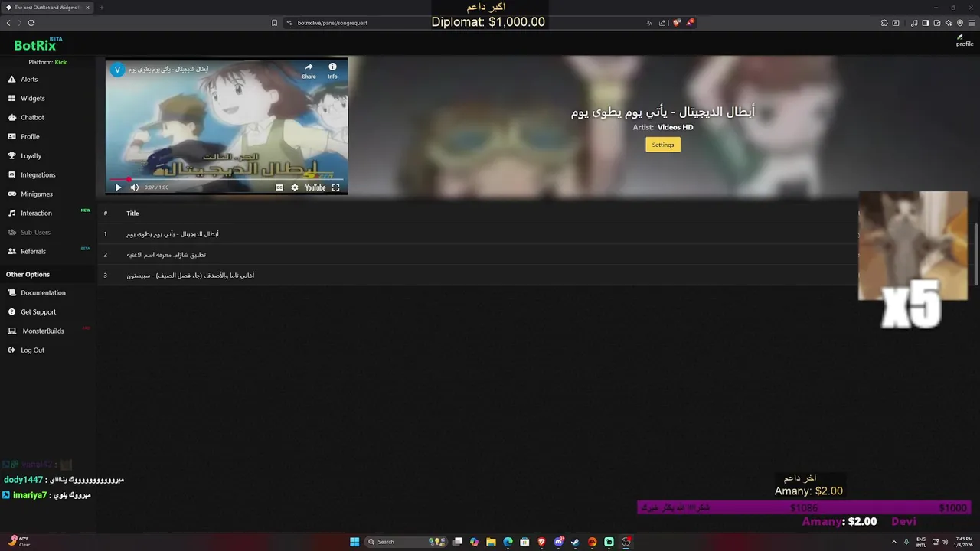Click the taskbar Search box

407,542
